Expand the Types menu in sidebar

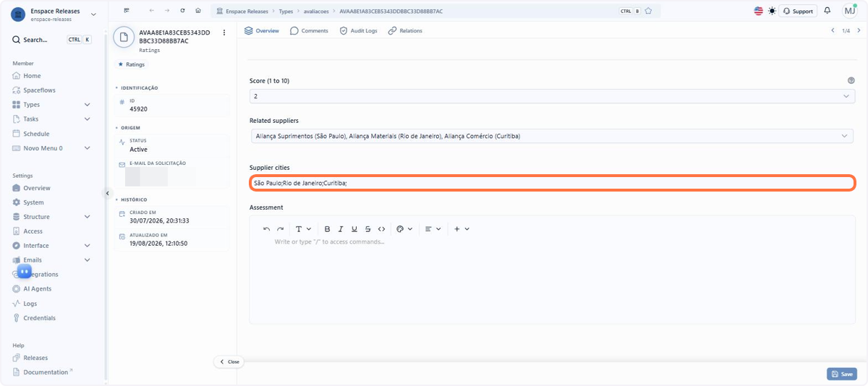tap(52, 105)
